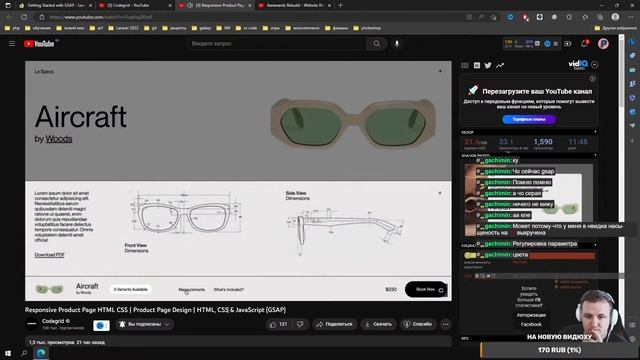
Task: Open vidIQ thumbnail image icon
Action: point(477,65)
